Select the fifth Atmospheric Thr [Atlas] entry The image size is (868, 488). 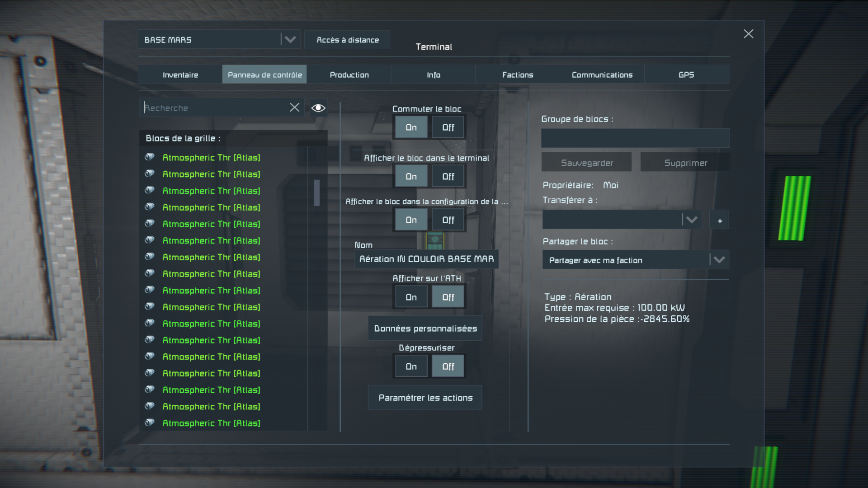coord(211,224)
